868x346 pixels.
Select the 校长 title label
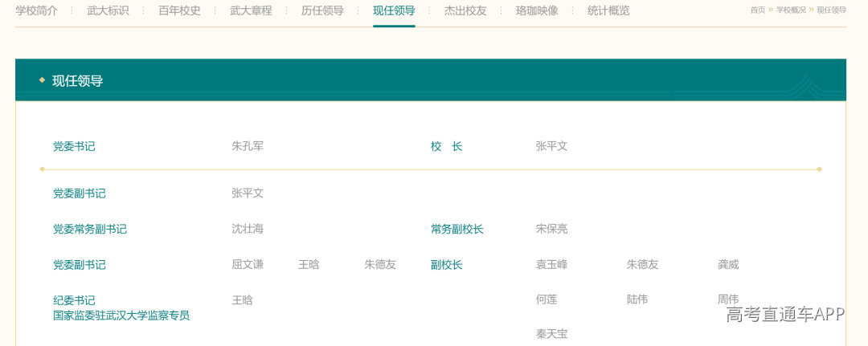447,146
